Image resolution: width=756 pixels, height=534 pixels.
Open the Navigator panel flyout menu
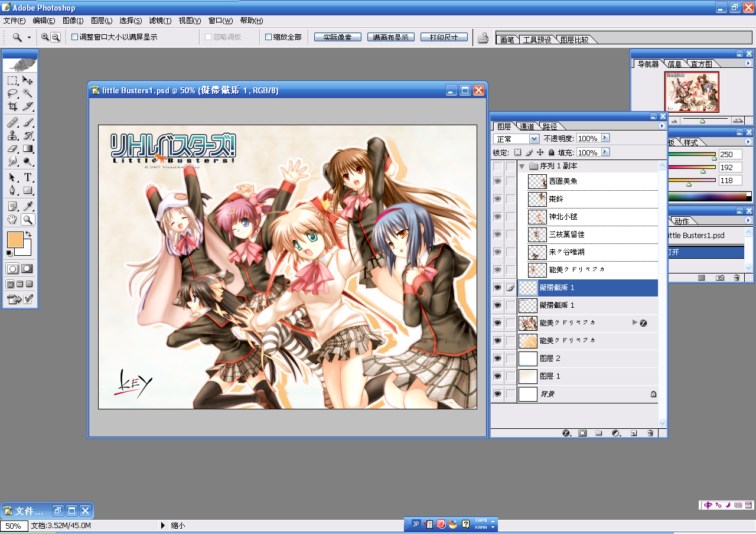748,63
